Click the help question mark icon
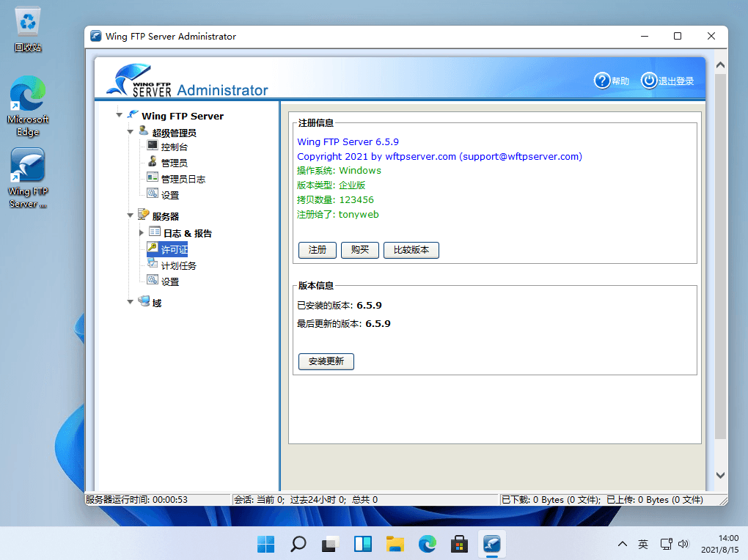The width and height of the screenshot is (748, 560). pyautogui.click(x=601, y=80)
